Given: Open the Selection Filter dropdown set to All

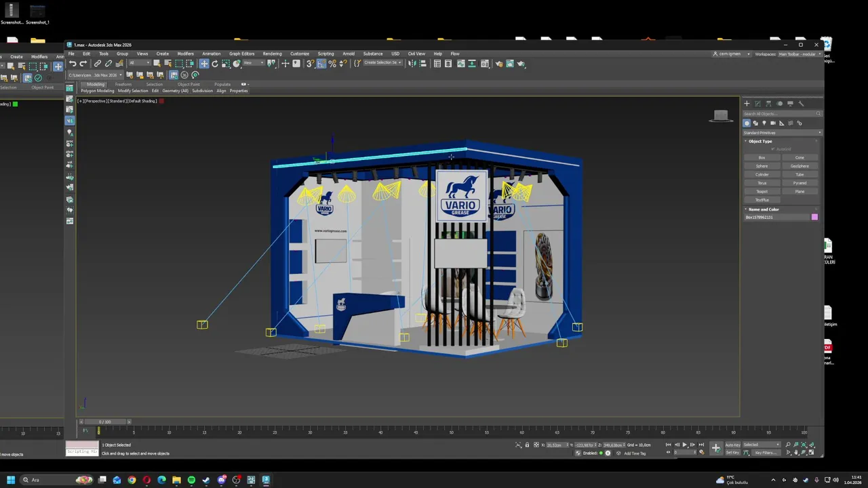Looking at the screenshot, I should pos(139,64).
